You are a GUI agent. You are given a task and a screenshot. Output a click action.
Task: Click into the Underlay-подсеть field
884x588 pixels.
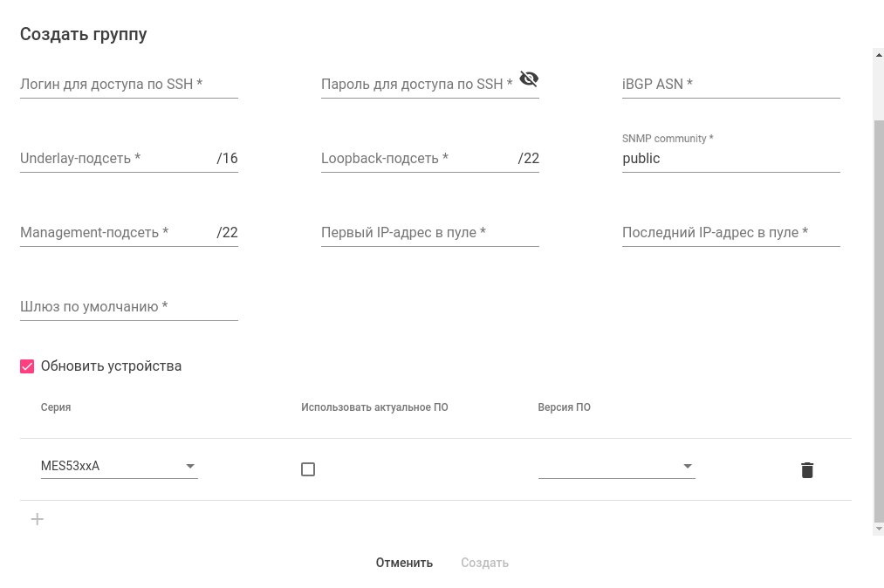(x=116, y=159)
